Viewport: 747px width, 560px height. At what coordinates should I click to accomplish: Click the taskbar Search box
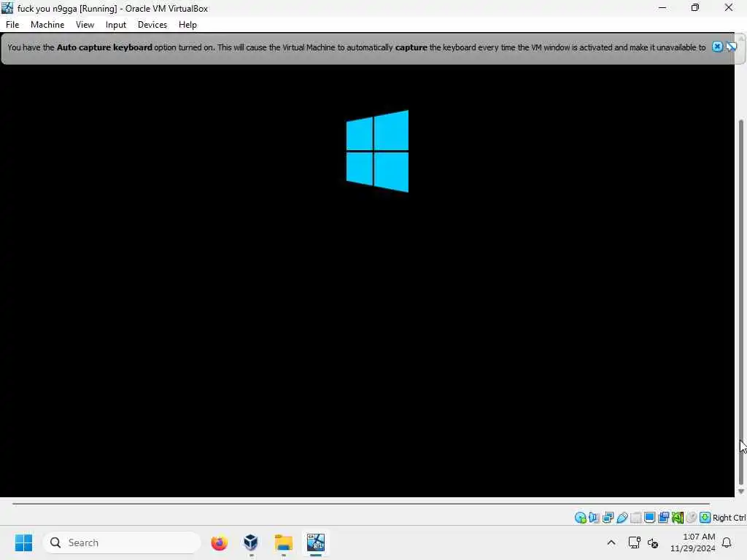[122, 542]
